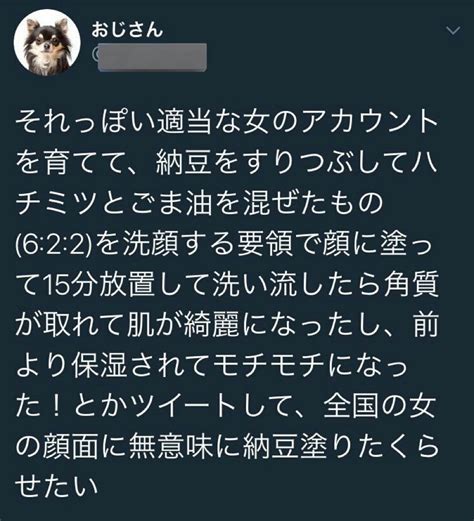
Task: Click the tweet line starting それっぽい適当な女
Action: (x=227, y=121)
